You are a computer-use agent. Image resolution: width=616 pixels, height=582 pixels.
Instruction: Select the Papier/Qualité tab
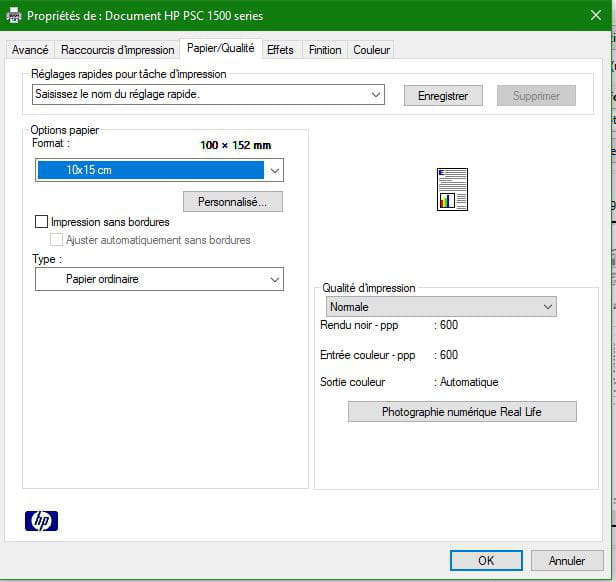tap(221, 48)
